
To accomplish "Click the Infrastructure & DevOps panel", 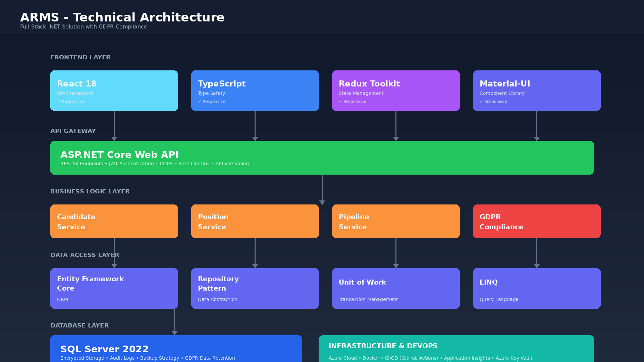I will tap(456, 349).
